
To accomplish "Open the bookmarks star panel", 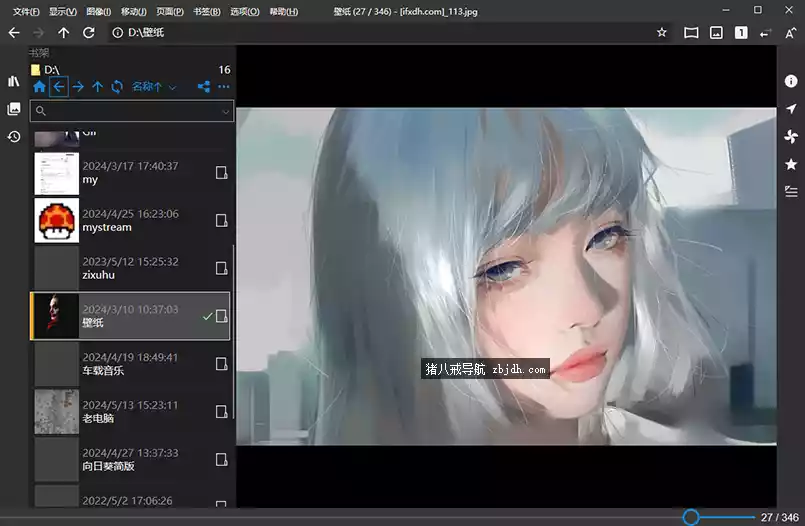I will pyautogui.click(x=791, y=164).
